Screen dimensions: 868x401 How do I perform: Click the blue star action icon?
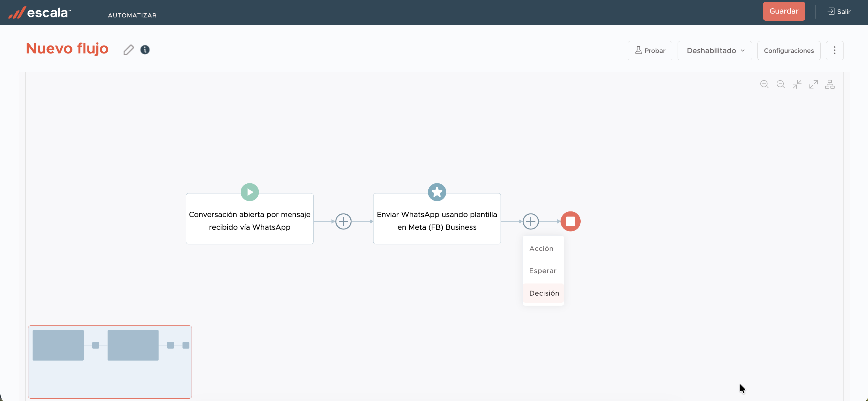[x=437, y=192]
